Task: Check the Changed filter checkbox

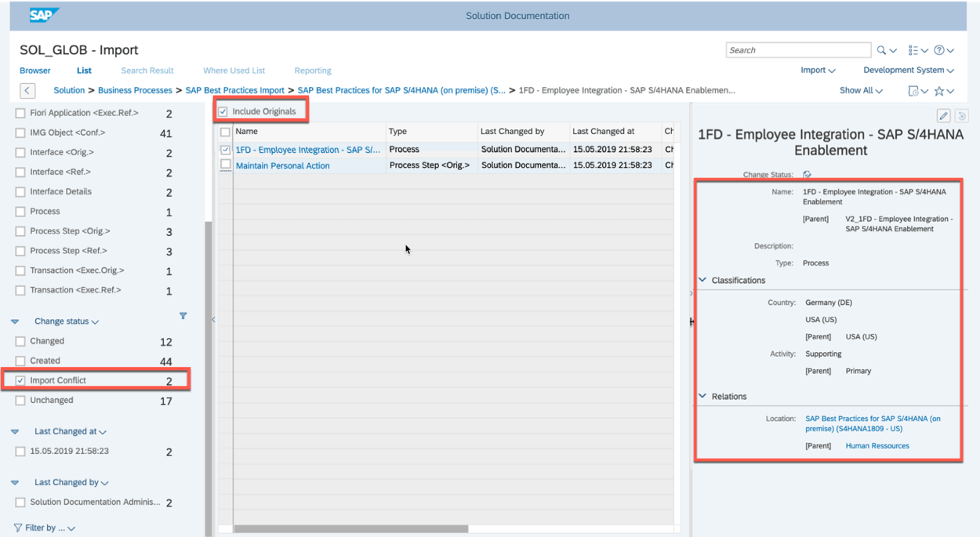Action: point(19,340)
